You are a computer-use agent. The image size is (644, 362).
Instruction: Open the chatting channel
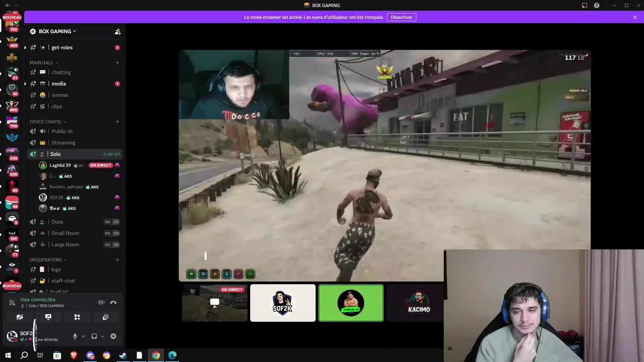click(x=74, y=72)
